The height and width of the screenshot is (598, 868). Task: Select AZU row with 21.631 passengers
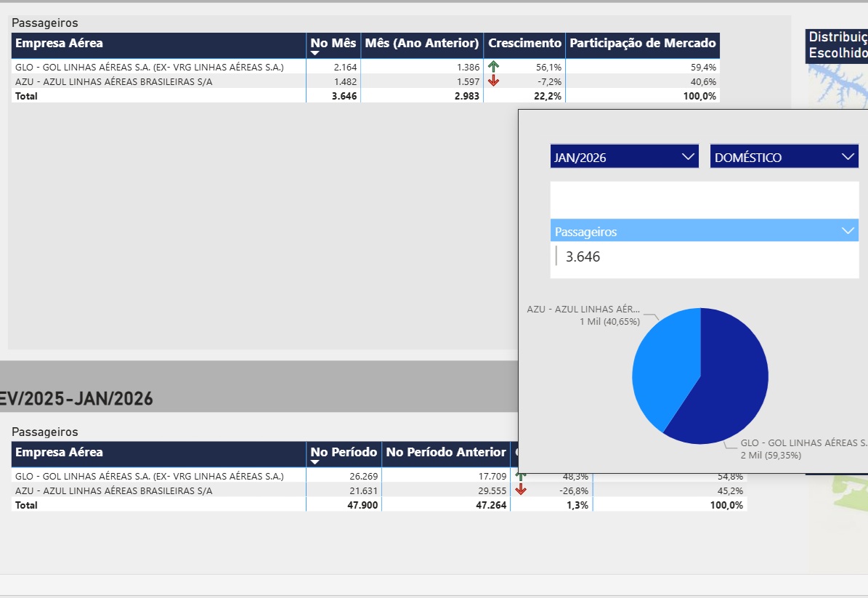tap(113, 490)
